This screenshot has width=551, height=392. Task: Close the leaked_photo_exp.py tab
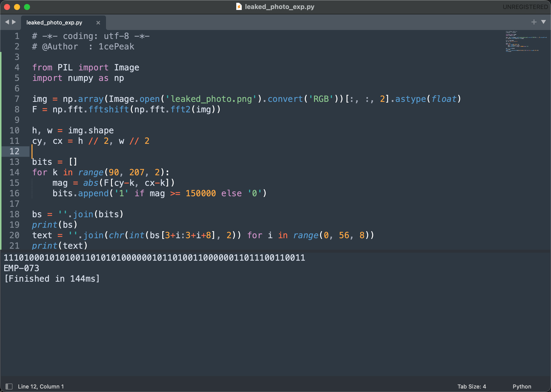click(98, 23)
